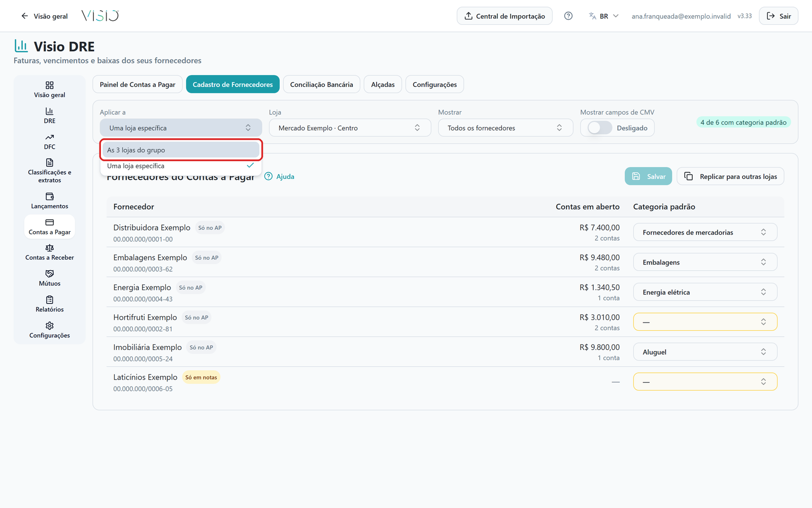The height and width of the screenshot is (508, 812).
Task: Click '4 de 6 com categoria padrão' badge
Action: point(743,122)
